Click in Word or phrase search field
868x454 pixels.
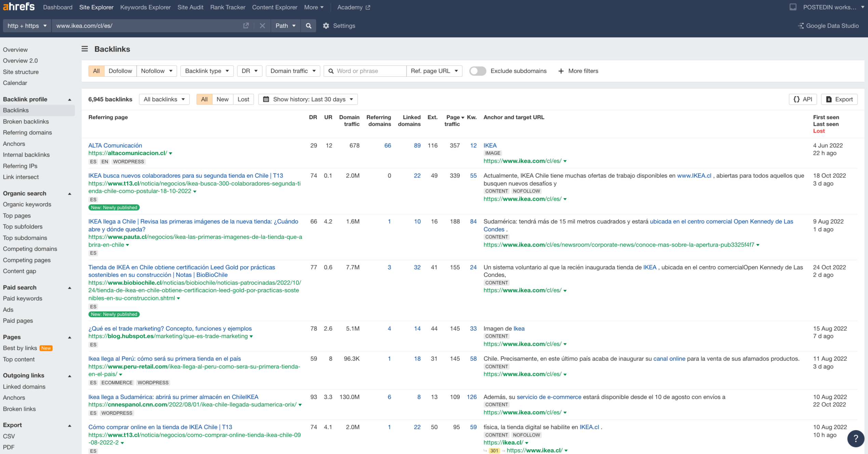pyautogui.click(x=365, y=71)
